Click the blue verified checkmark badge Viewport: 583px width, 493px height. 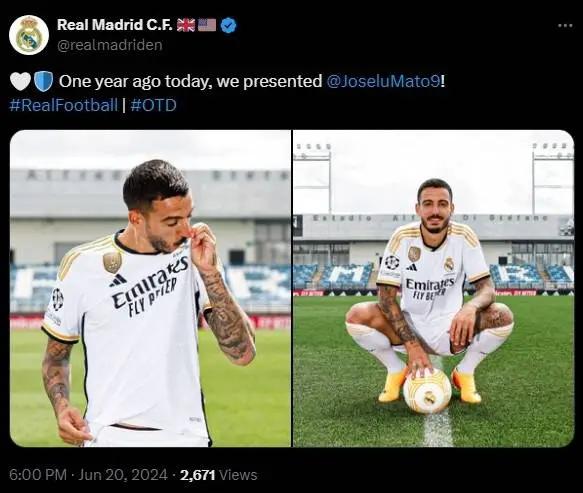point(228,25)
